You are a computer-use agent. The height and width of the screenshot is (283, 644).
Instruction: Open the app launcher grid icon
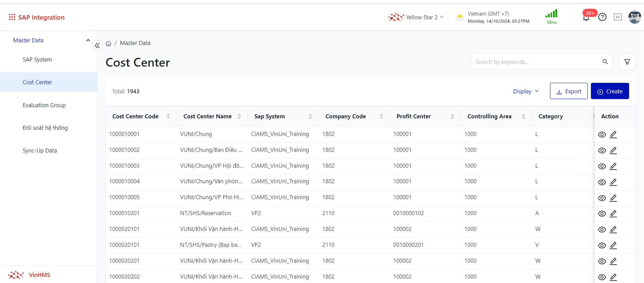tap(12, 17)
